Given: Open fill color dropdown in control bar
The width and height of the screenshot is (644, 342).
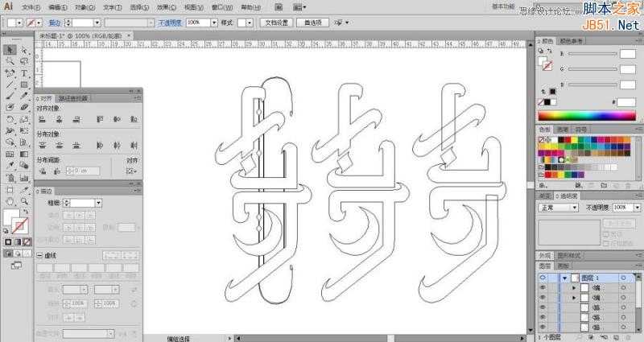Looking at the screenshot, I should [19, 23].
